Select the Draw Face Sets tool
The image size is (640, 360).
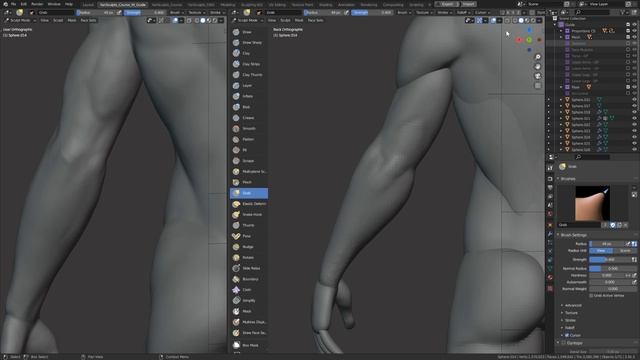(249, 333)
